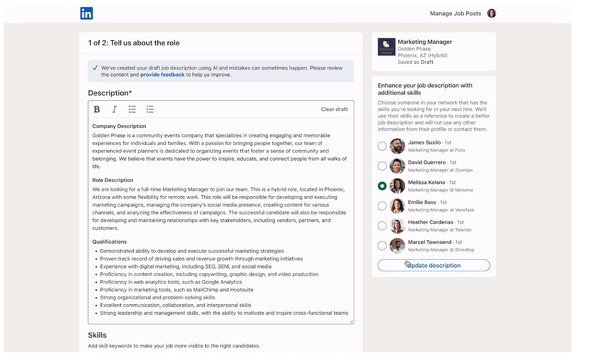Apply italic formatting in the editor
590x361 pixels.
(114, 110)
